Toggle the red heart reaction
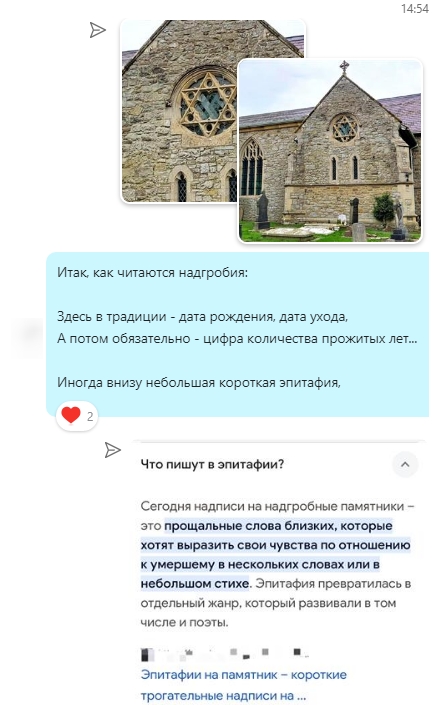 [71, 415]
